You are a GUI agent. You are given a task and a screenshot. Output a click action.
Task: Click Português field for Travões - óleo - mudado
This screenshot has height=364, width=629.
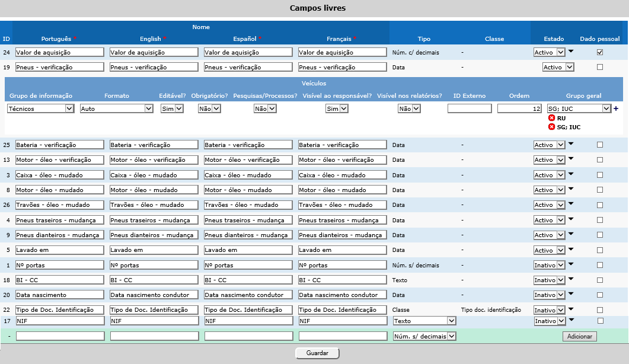[x=60, y=205]
